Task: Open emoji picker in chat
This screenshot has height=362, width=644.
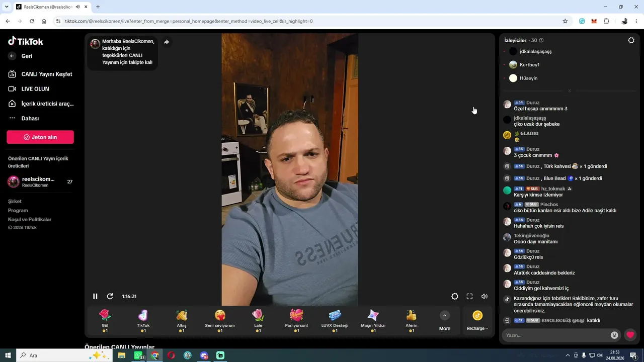Action: [x=614, y=335]
